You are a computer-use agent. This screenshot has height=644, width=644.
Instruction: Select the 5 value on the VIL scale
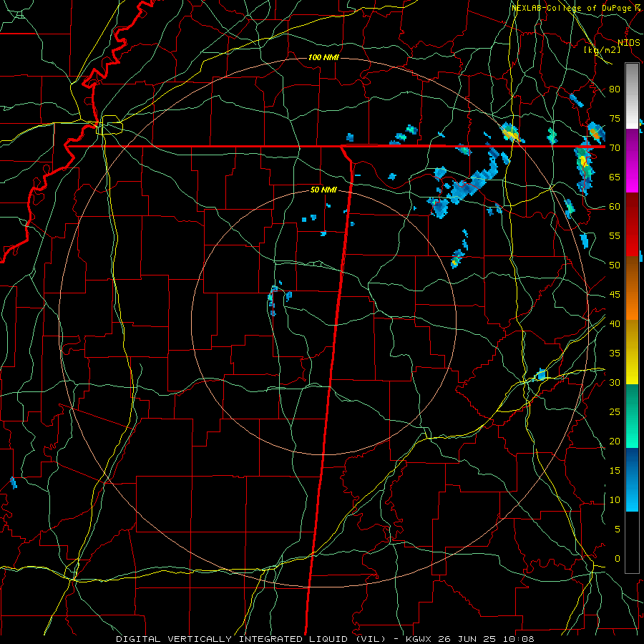point(618,529)
